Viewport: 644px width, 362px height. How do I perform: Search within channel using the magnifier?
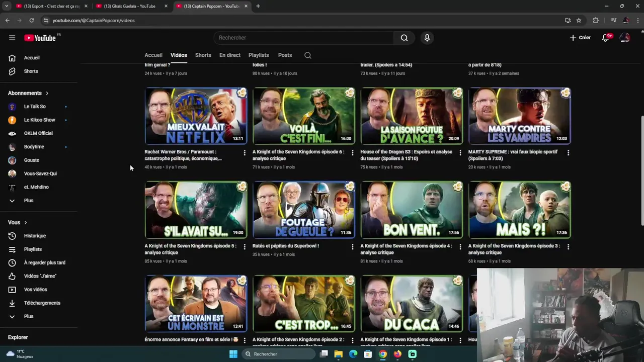(308, 55)
